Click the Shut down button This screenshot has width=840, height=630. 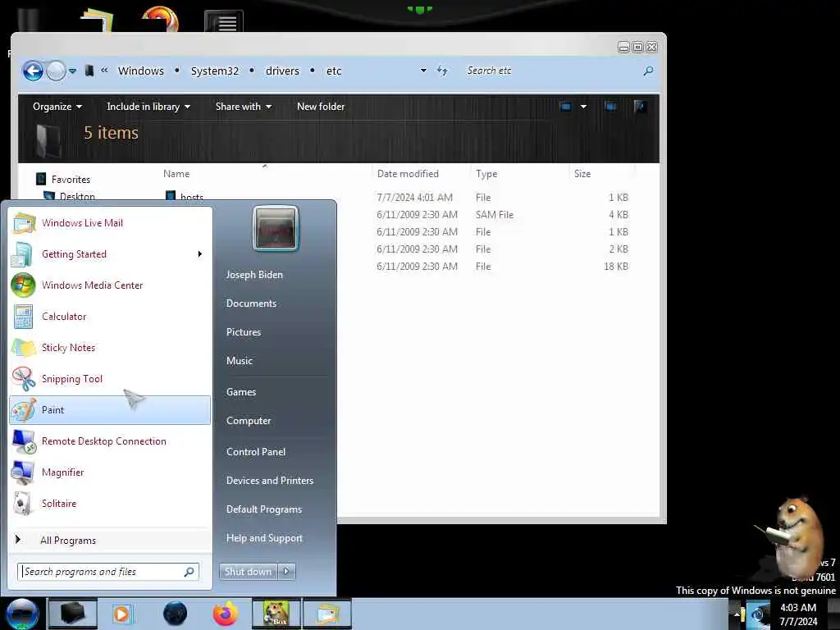tap(248, 572)
